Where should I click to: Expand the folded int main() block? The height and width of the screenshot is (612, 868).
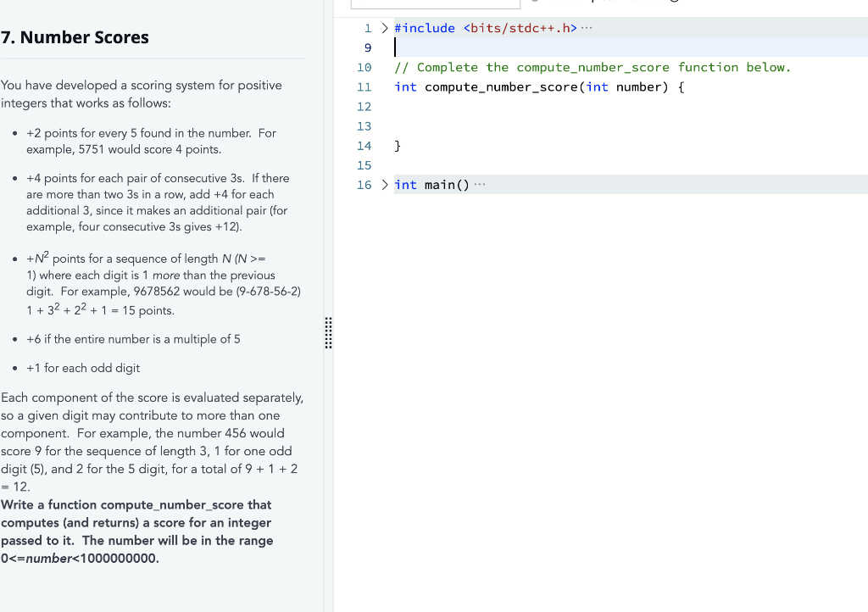click(x=385, y=185)
